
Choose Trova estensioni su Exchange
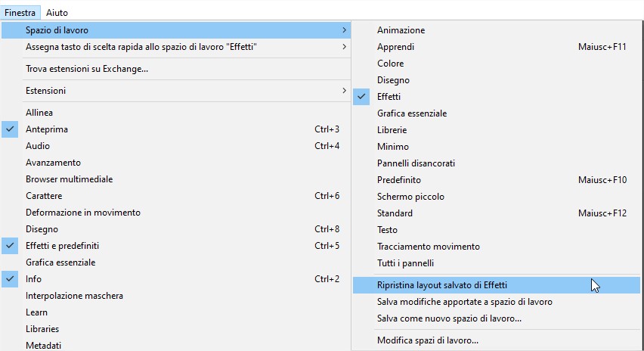tap(87, 69)
